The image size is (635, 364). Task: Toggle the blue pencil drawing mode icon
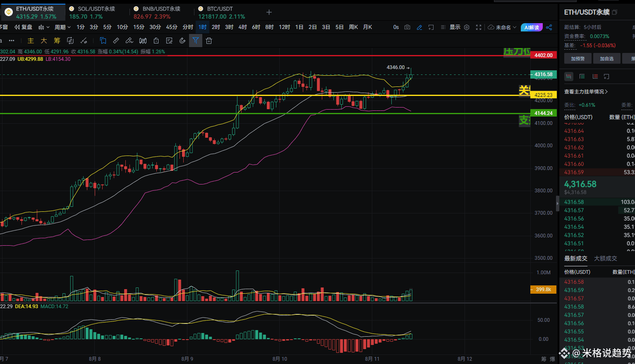tap(419, 27)
